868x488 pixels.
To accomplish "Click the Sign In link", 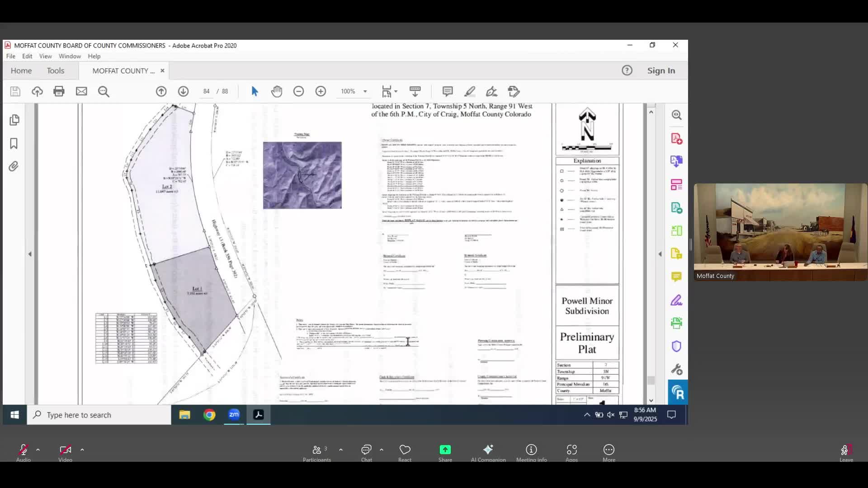I will [x=661, y=70].
